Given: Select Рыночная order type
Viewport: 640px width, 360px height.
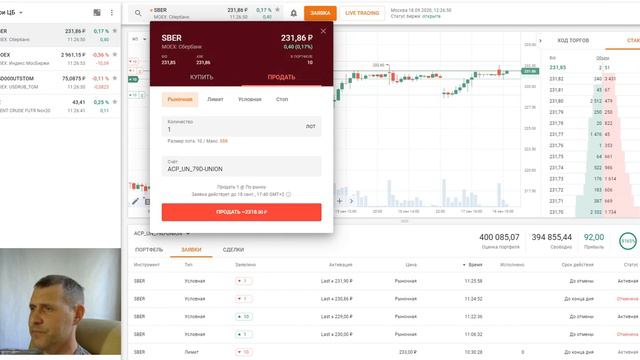Looking at the screenshot, I should (x=180, y=99).
